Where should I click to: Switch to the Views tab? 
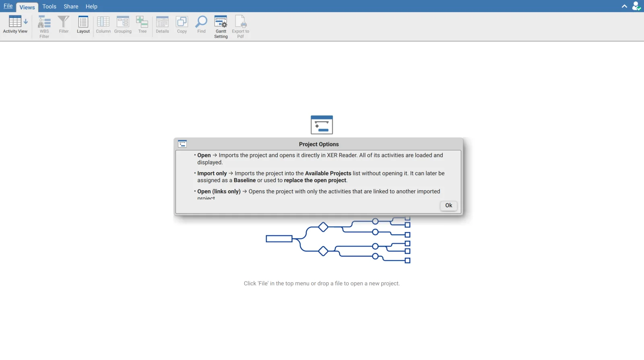27,7
